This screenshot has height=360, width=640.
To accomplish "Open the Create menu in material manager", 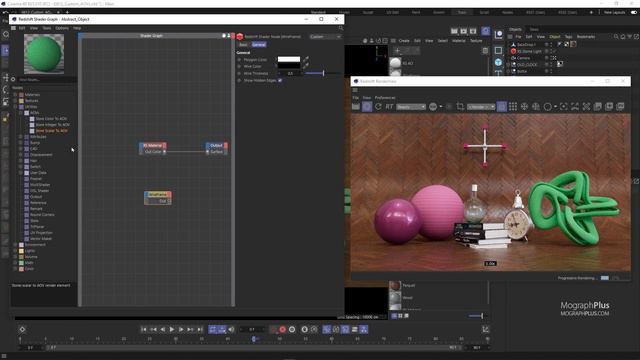I will coord(404,41).
